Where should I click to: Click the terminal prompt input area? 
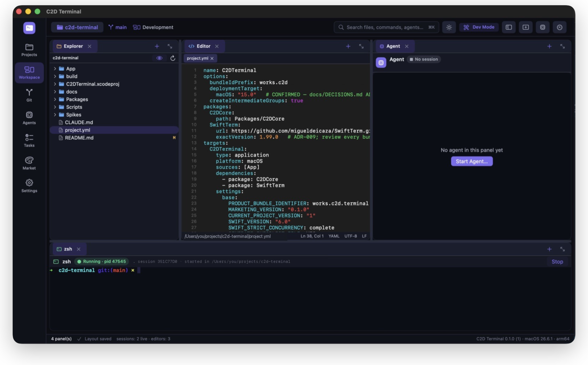[139, 270]
